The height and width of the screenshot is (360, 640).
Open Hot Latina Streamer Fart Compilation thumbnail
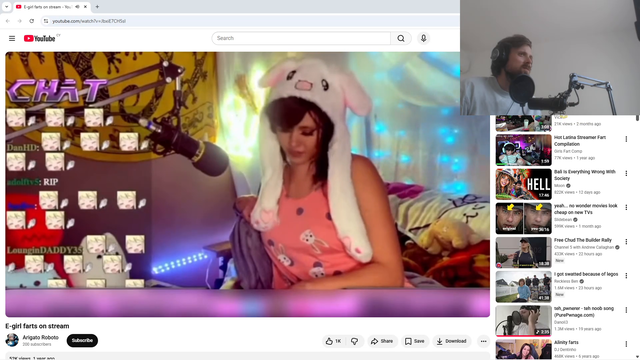524,150
